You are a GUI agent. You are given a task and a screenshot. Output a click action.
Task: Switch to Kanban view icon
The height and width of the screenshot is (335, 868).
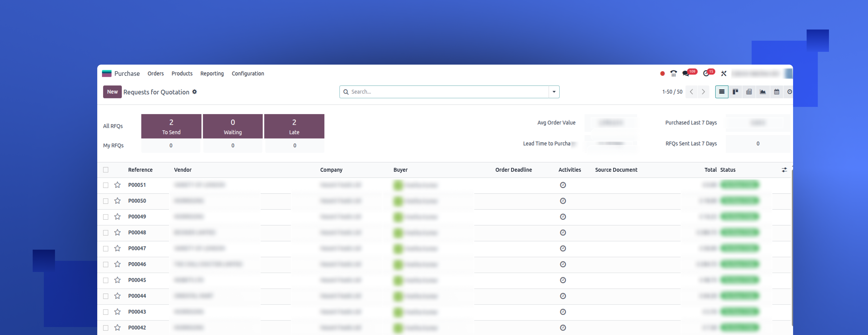pos(735,92)
